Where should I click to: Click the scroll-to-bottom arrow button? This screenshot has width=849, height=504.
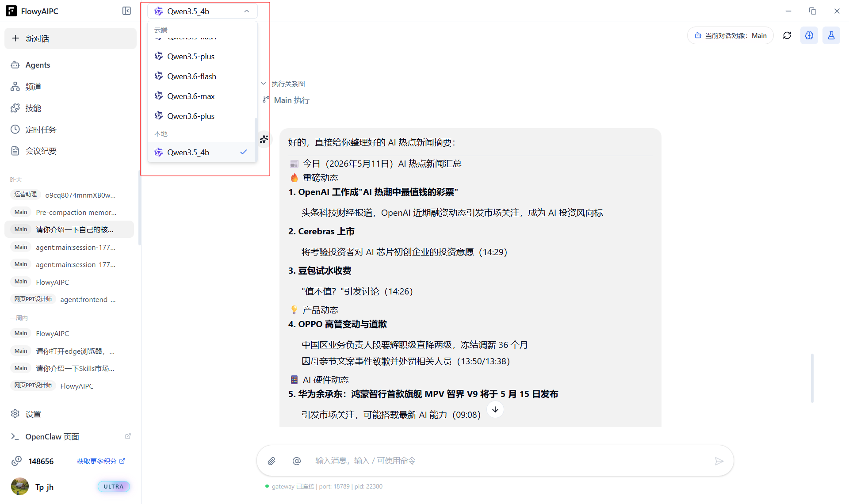point(495,409)
